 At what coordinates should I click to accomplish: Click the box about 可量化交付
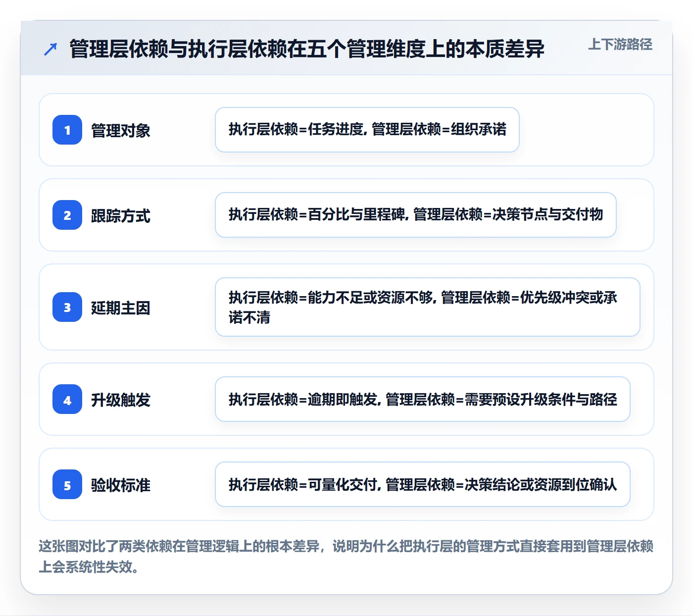coord(423,484)
